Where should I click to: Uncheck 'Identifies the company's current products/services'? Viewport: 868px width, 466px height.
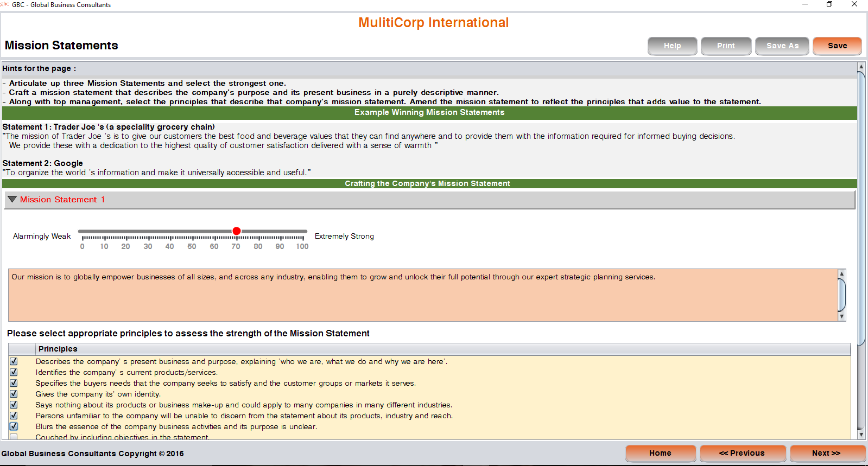click(14, 372)
